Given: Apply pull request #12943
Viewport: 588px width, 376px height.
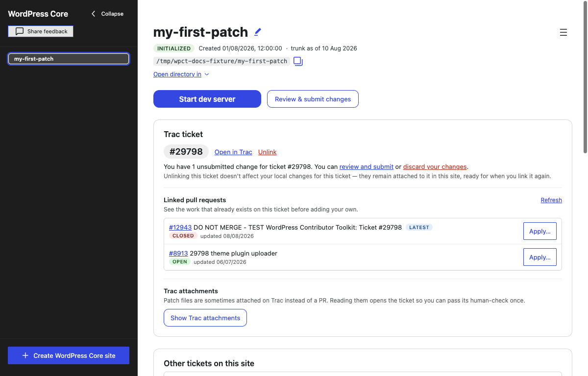Looking at the screenshot, I should click(x=540, y=231).
